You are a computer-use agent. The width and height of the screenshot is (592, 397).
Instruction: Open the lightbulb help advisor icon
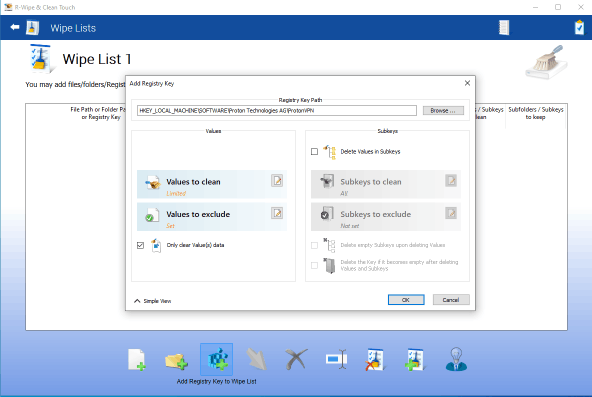(456, 359)
